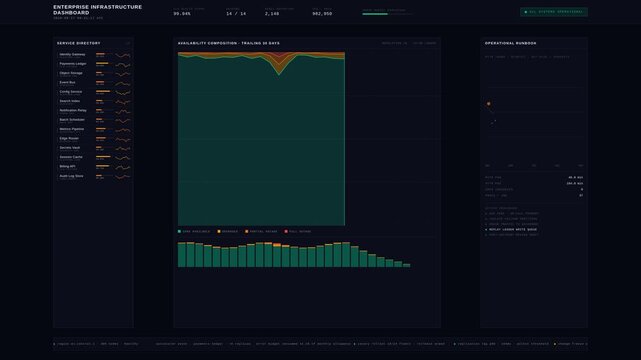
Task: Open the Metrics Pipeline service entry
Action: point(94,130)
